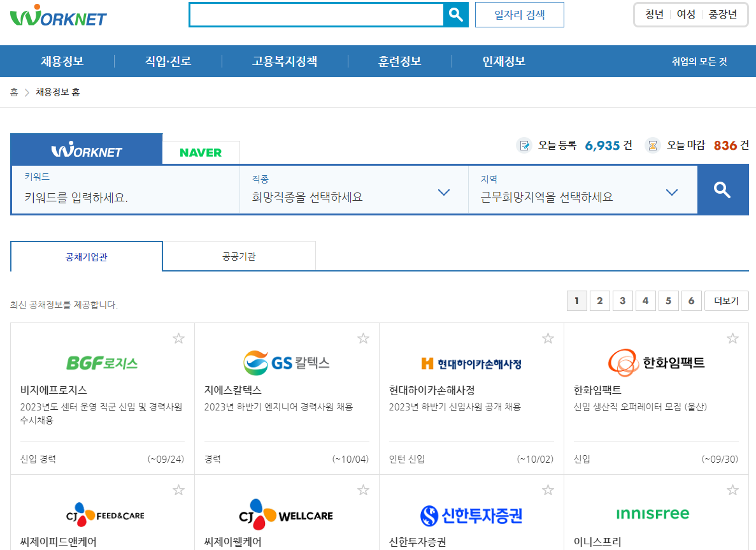Switch to the Worknet search tab
This screenshot has height=550, width=756.
[87, 150]
